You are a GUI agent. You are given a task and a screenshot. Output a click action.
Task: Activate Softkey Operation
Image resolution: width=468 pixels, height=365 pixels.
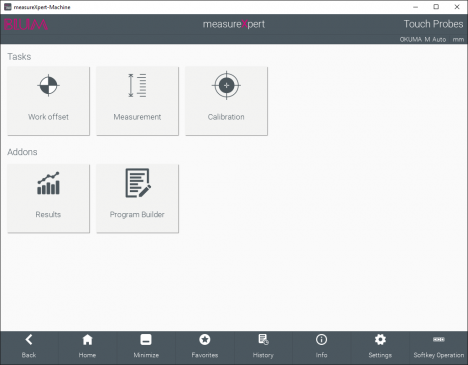pyautogui.click(x=439, y=347)
